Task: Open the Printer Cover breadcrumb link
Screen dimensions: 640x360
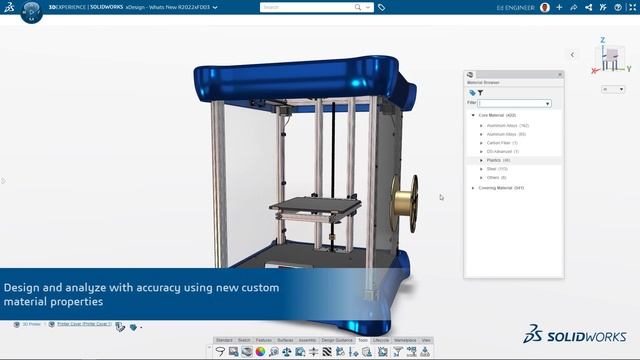Action: tap(84, 324)
